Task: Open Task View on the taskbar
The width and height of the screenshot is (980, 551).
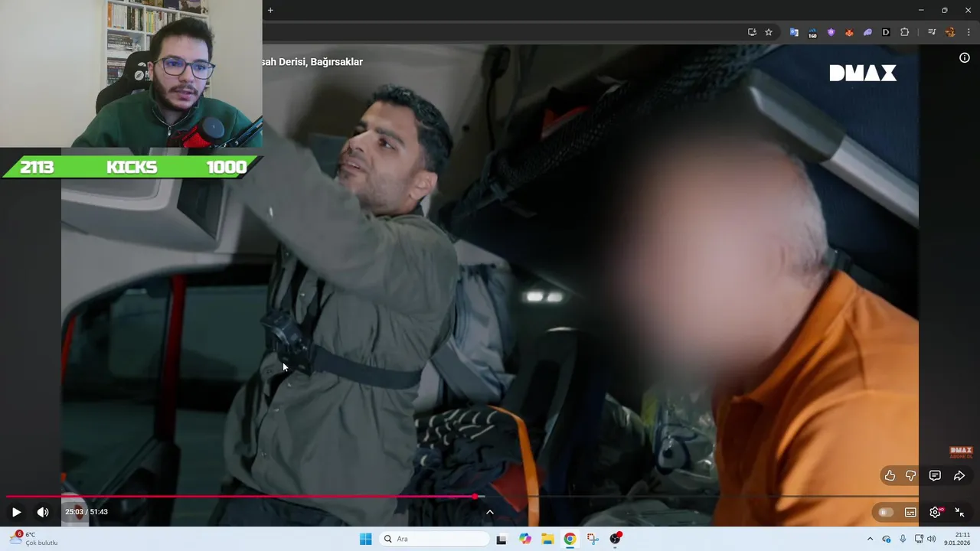Action: pyautogui.click(x=501, y=539)
